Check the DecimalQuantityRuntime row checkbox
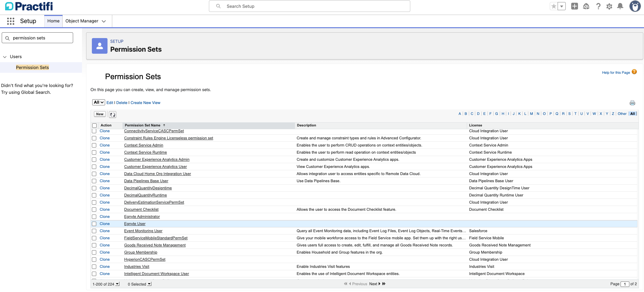 coord(94,195)
